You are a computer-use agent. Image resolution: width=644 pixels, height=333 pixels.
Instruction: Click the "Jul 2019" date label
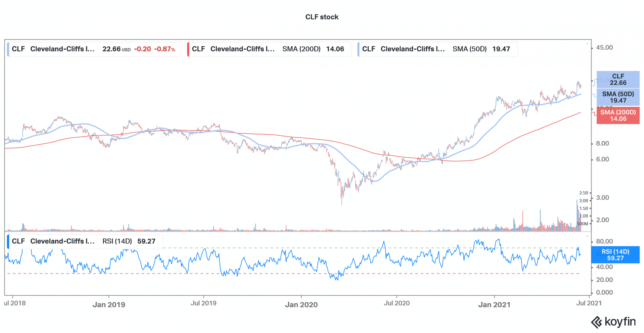click(204, 303)
